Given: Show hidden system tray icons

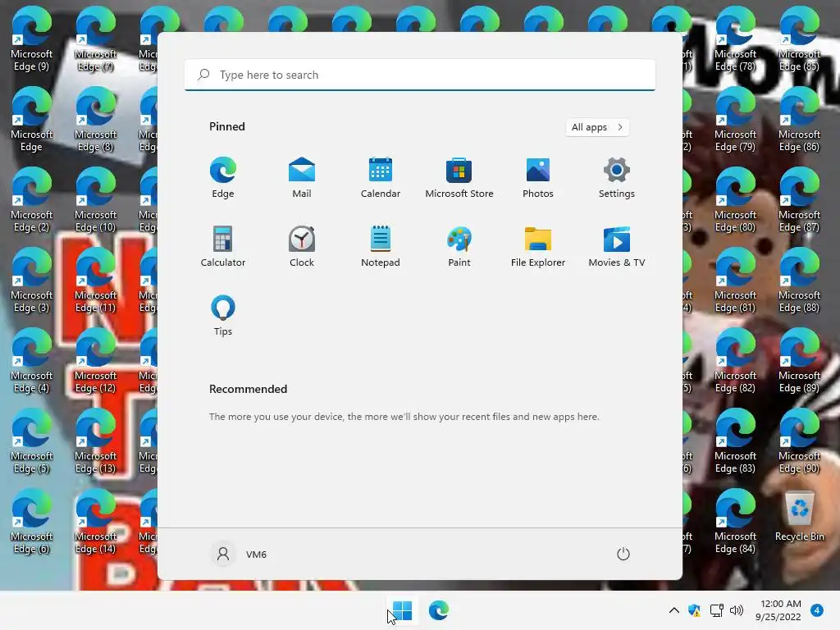Looking at the screenshot, I should pyautogui.click(x=674, y=610).
